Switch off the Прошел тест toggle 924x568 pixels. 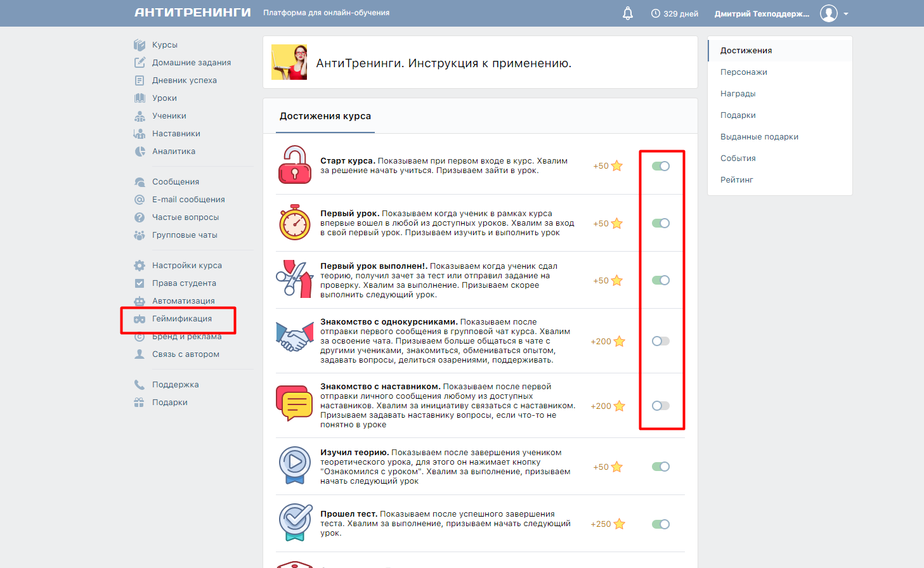click(x=661, y=524)
